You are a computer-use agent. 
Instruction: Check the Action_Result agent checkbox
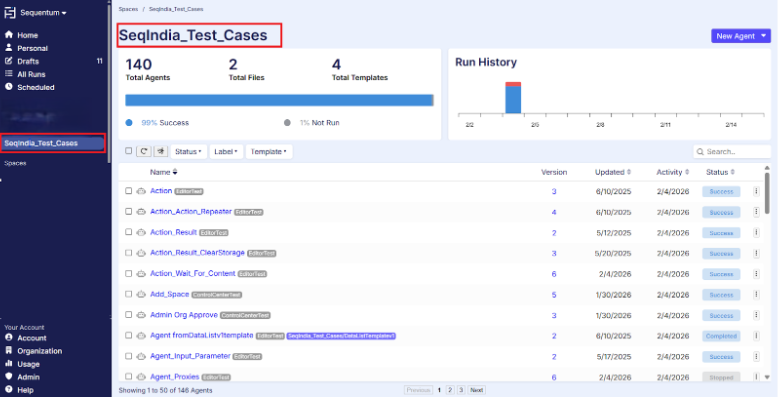128,232
